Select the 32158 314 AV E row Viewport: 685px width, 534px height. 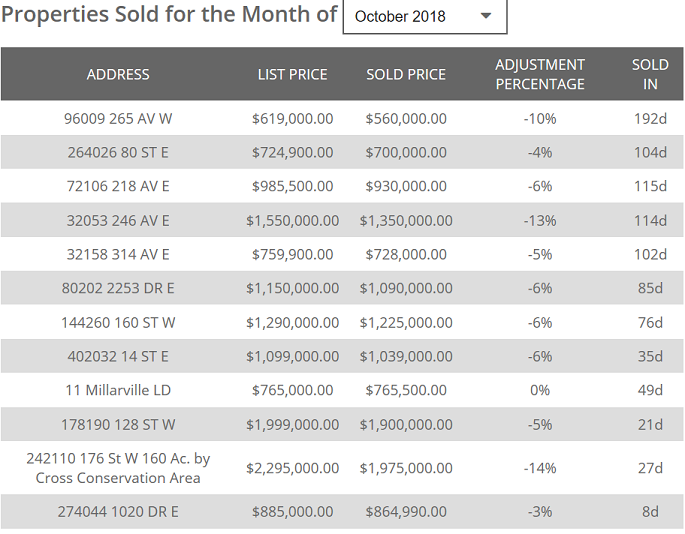[x=118, y=254]
